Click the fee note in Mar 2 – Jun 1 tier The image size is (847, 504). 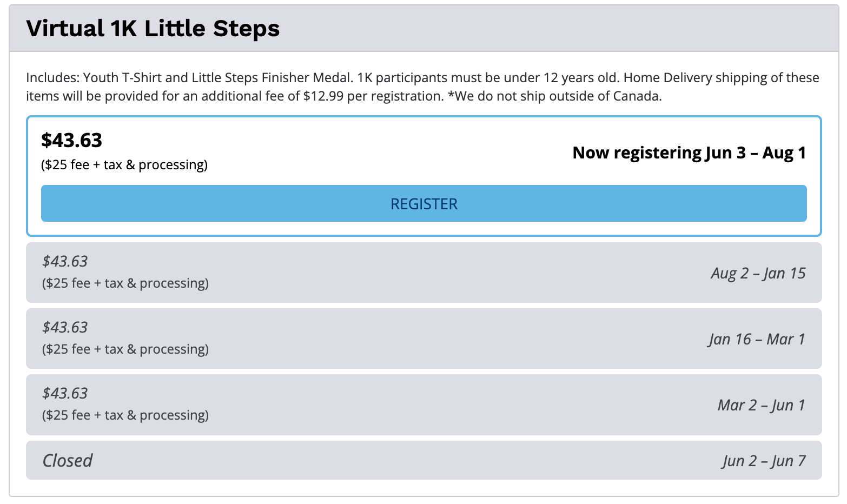(125, 415)
